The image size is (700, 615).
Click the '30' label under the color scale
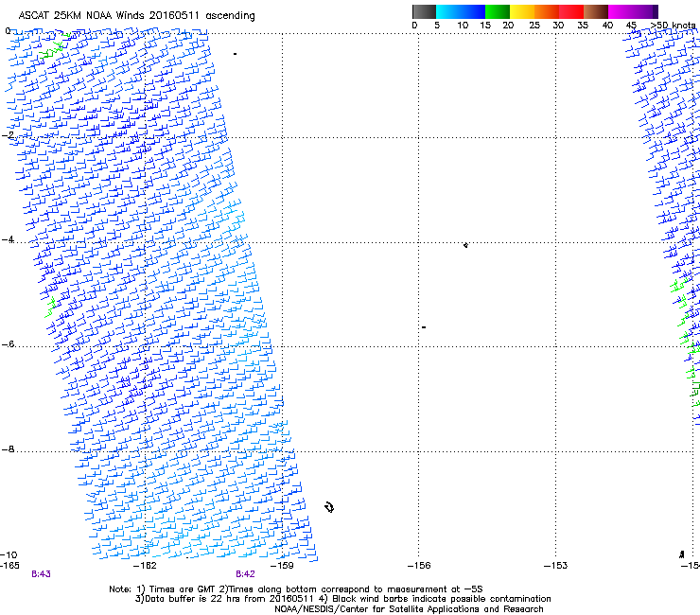558,26
